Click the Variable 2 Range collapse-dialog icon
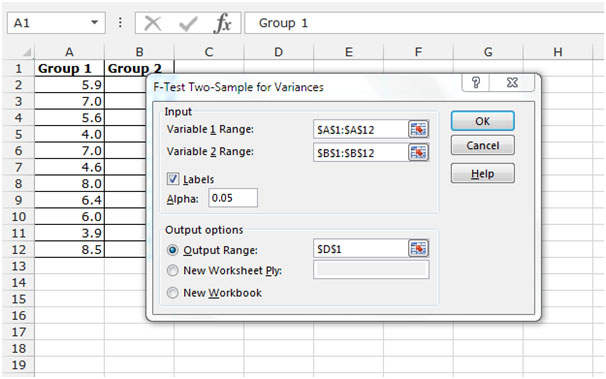 pyautogui.click(x=418, y=153)
